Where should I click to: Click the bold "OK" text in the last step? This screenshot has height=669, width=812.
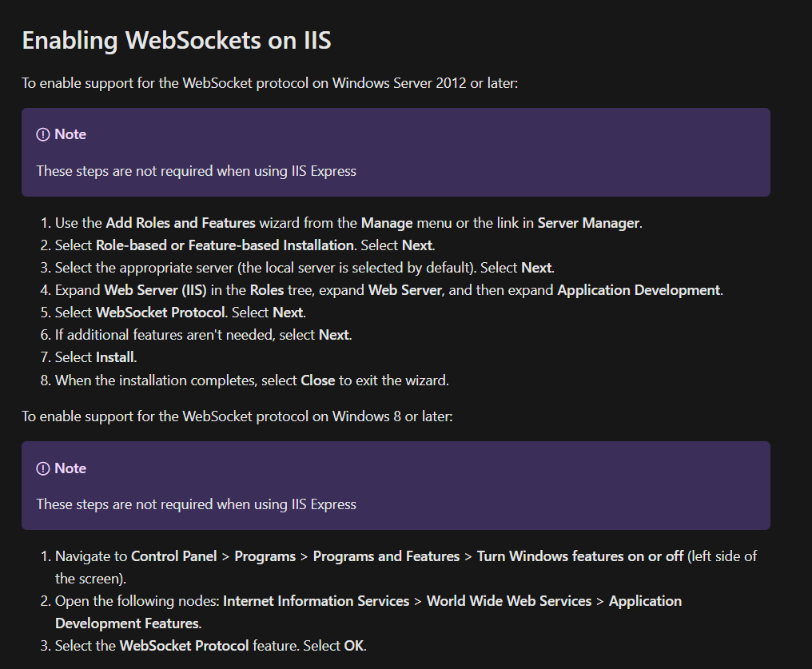[x=353, y=646]
